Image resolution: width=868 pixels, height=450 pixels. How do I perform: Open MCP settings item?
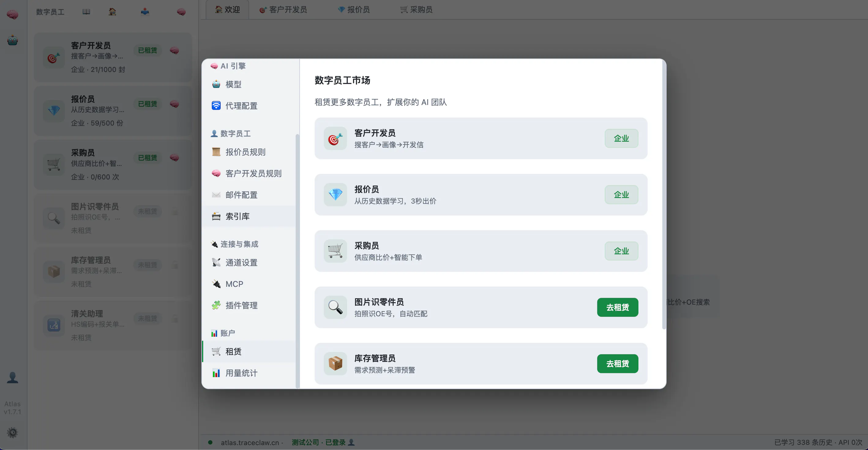coord(249,284)
